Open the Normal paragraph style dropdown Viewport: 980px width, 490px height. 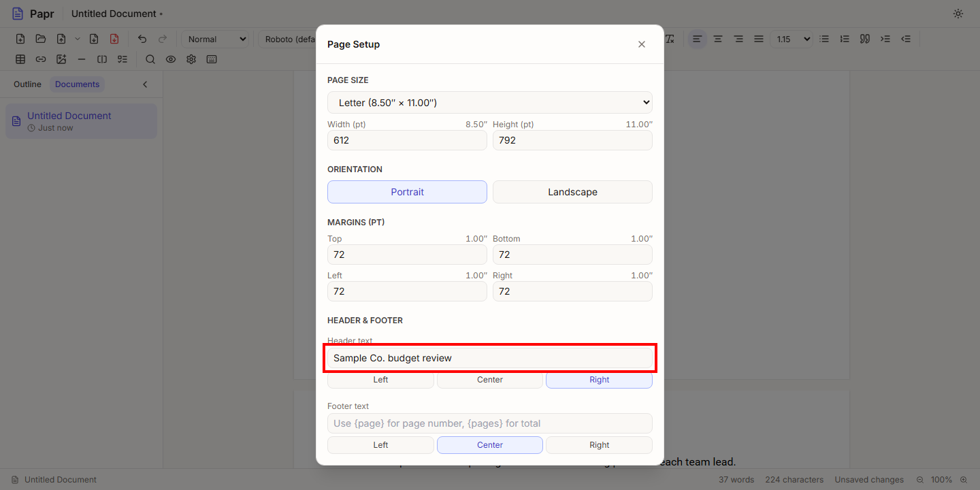(215, 39)
